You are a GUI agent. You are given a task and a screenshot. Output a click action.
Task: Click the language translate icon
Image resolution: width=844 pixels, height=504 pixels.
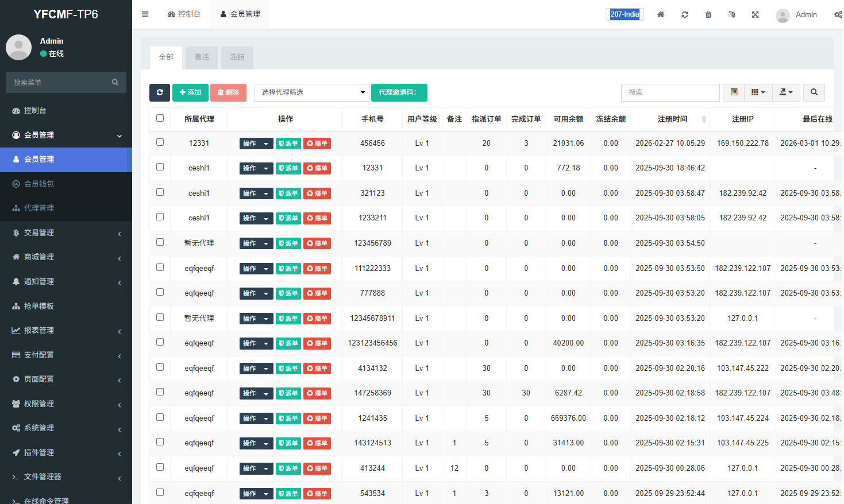tap(732, 14)
